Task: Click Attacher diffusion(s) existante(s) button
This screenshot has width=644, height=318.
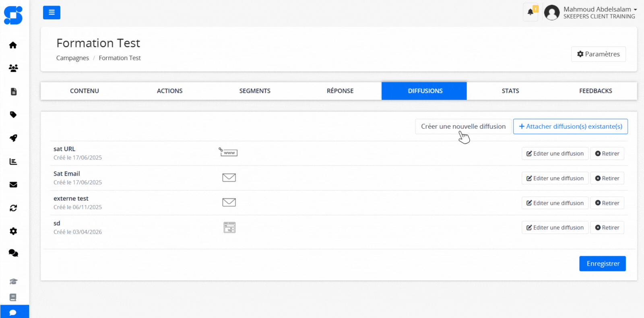Action: point(570,126)
